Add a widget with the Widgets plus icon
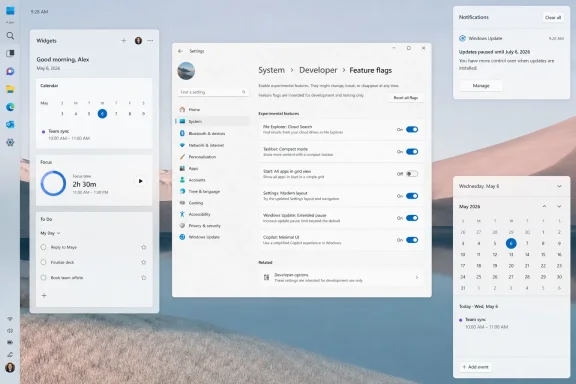This screenshot has height=384, width=576. click(x=123, y=40)
